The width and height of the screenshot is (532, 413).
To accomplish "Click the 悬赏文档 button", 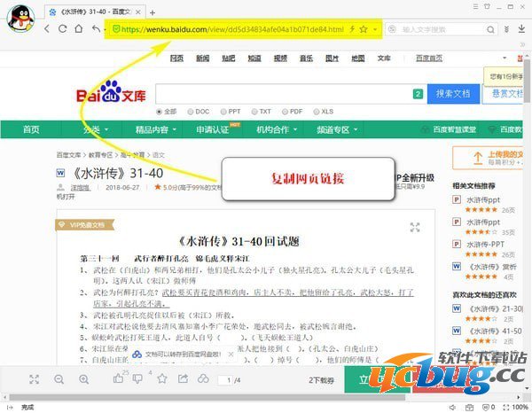I will [x=503, y=94].
